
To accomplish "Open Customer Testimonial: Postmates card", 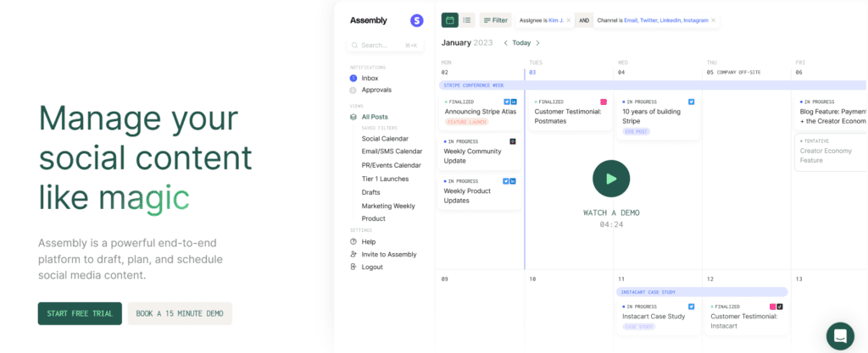I will click(570, 112).
